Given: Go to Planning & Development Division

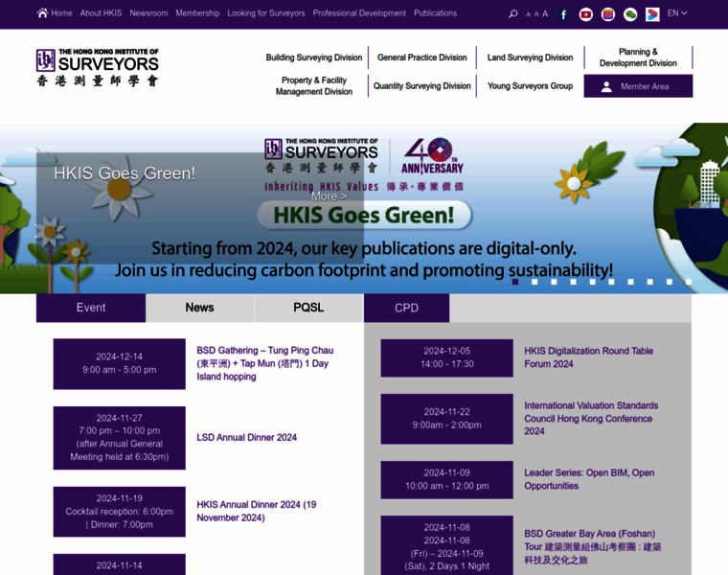Looking at the screenshot, I should [x=638, y=57].
